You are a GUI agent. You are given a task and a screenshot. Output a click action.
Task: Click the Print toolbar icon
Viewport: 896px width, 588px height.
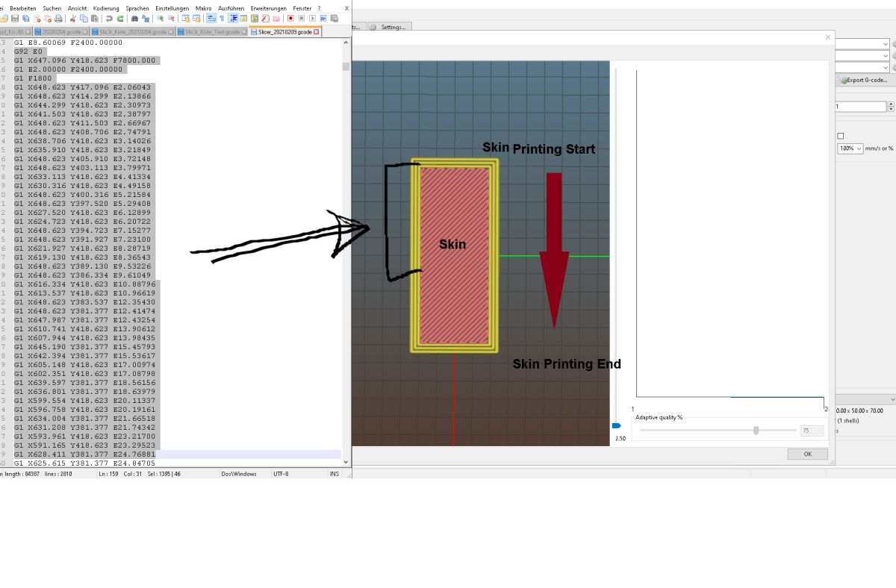pos(58,18)
